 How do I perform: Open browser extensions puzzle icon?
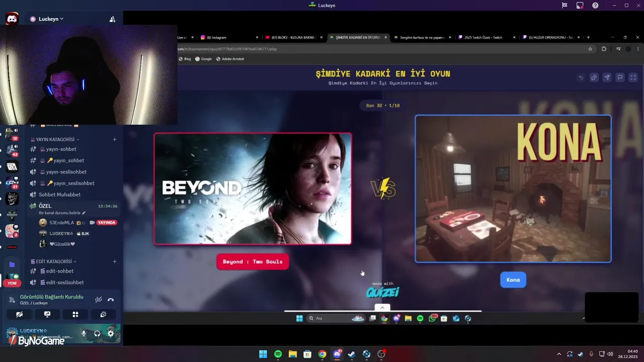click(x=604, y=49)
